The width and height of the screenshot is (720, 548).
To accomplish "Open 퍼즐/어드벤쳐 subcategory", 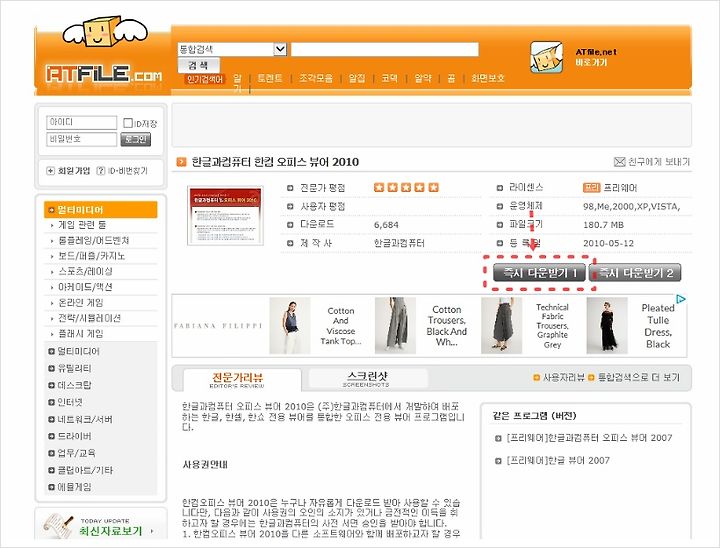I will pyautogui.click(x=94, y=241).
